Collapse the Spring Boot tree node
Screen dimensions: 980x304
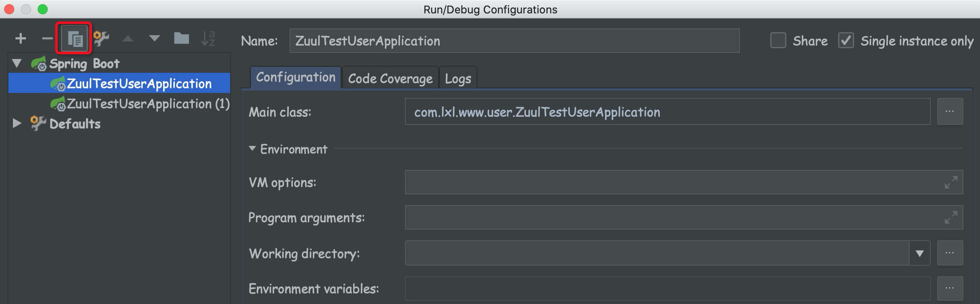[x=17, y=64]
